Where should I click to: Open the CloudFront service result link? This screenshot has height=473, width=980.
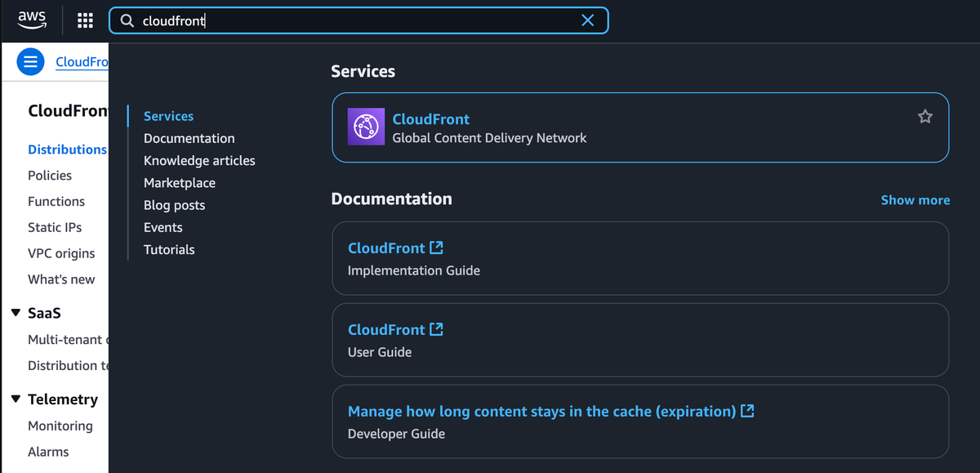[x=431, y=119]
